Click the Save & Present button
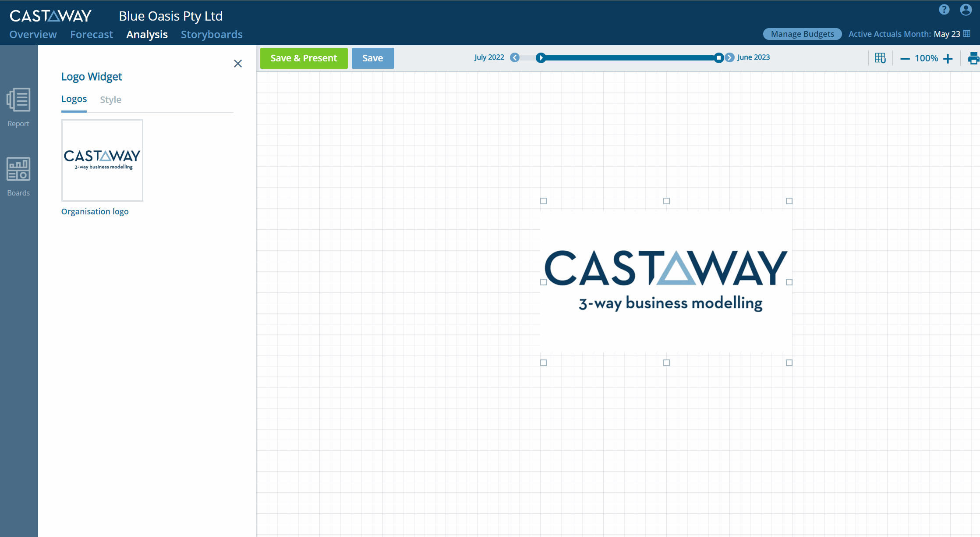Image resolution: width=980 pixels, height=537 pixels. pyautogui.click(x=304, y=58)
